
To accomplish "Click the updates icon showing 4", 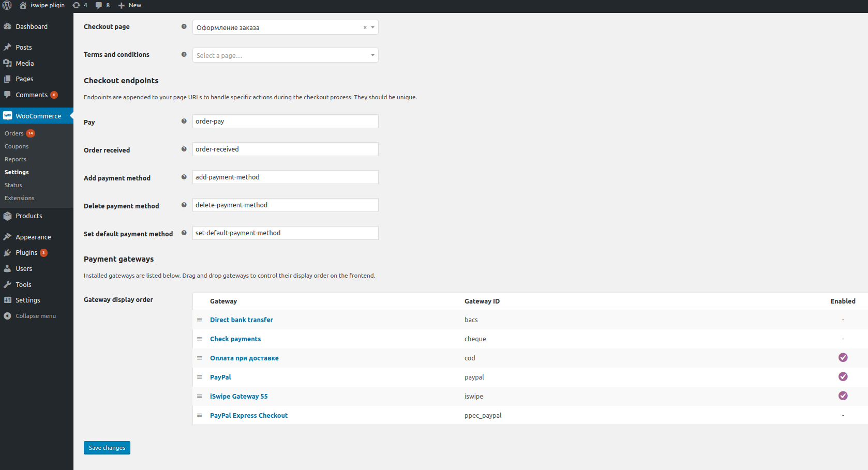I will pos(76,5).
